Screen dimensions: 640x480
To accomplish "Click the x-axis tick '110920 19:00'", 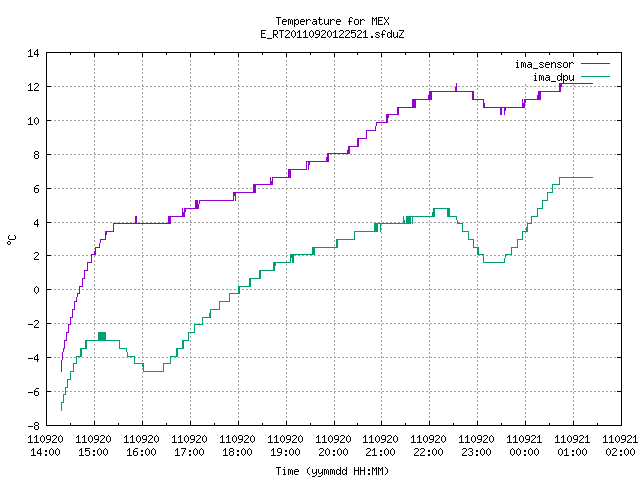I will click(x=285, y=446).
